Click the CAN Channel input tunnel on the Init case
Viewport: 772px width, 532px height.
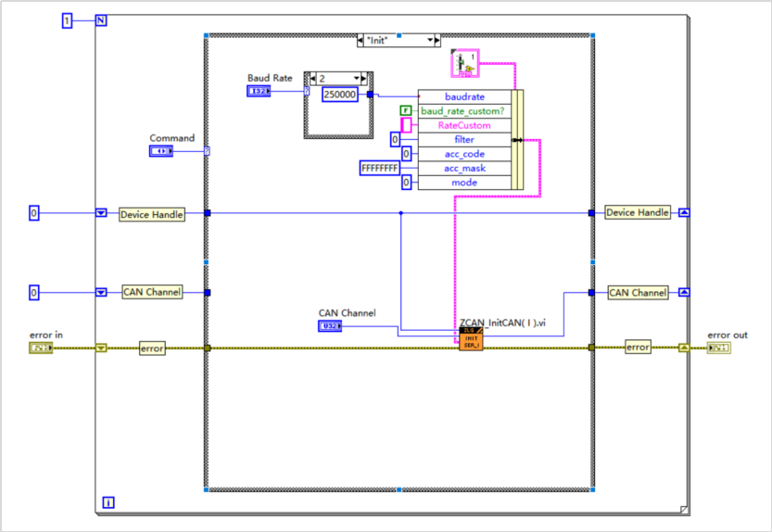208,293
